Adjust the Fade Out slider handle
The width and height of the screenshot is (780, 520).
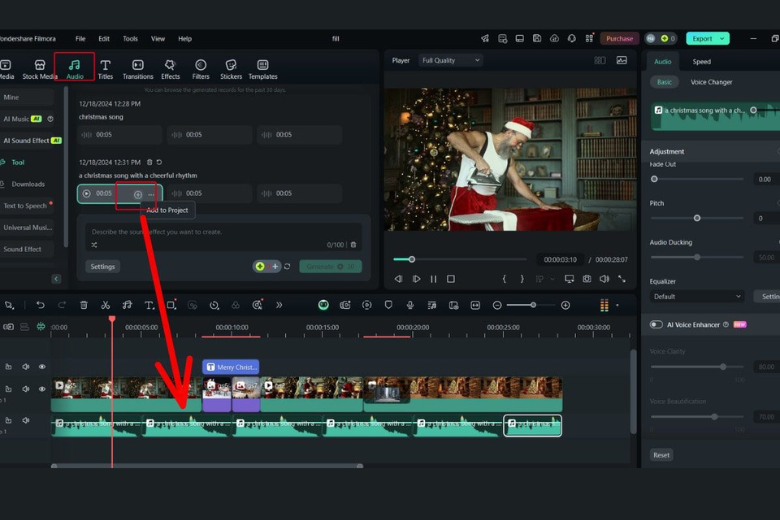coord(654,179)
